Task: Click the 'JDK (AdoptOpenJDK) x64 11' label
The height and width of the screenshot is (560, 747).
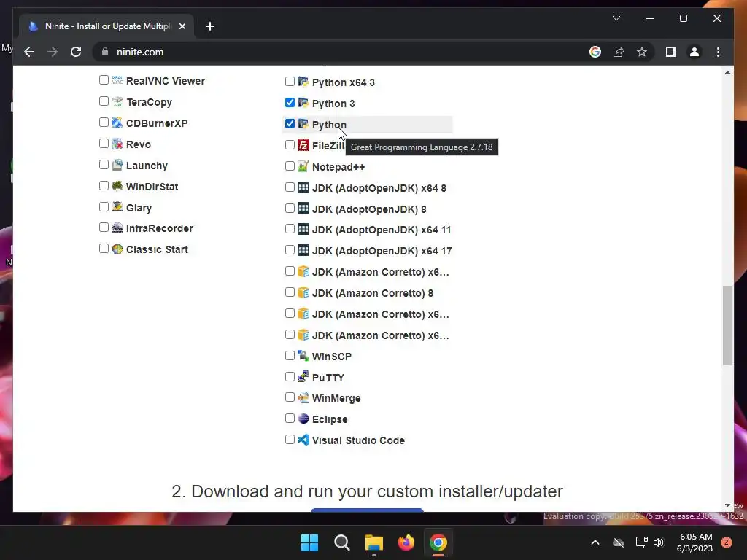Action: click(x=382, y=230)
